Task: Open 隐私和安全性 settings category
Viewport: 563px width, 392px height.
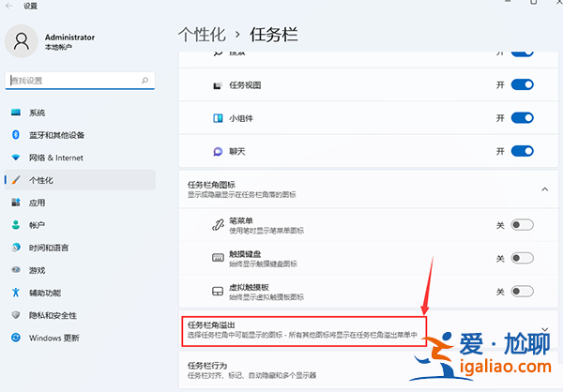Action: coord(80,315)
